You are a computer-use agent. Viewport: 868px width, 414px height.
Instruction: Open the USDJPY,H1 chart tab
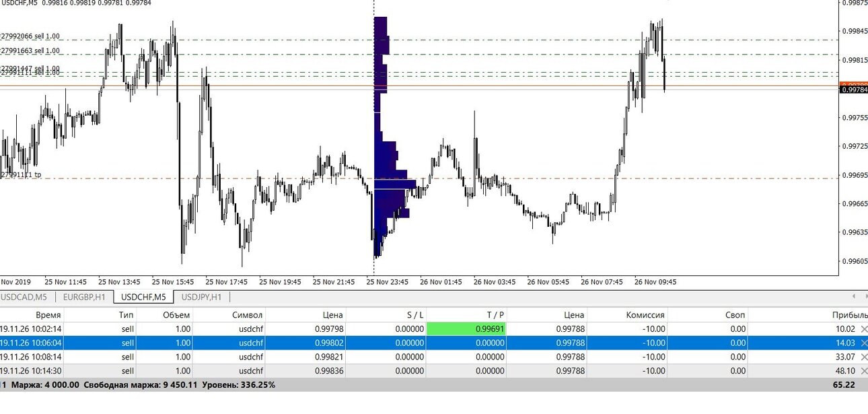coord(201,297)
